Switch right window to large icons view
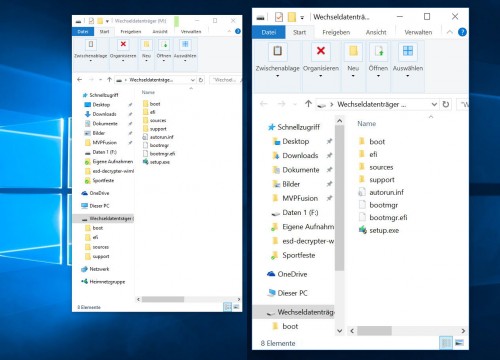The width and height of the screenshot is (500, 360). point(459,343)
